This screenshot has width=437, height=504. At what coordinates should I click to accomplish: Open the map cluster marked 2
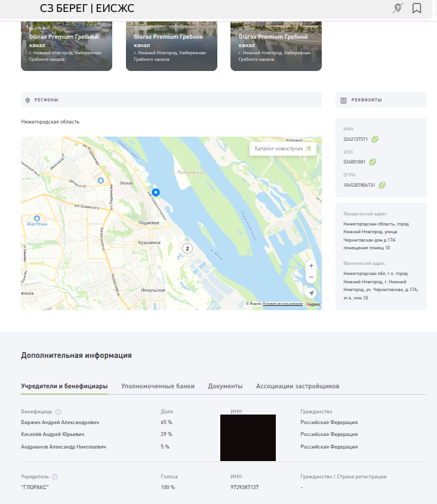click(x=187, y=248)
